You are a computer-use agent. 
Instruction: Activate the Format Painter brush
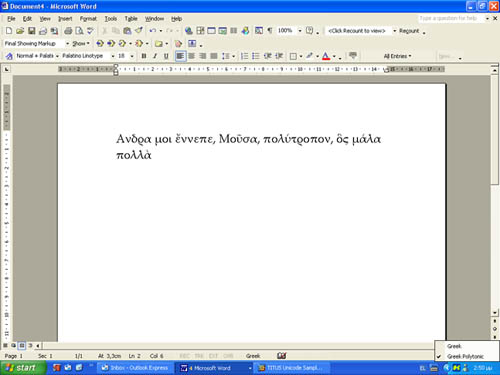coord(138,31)
